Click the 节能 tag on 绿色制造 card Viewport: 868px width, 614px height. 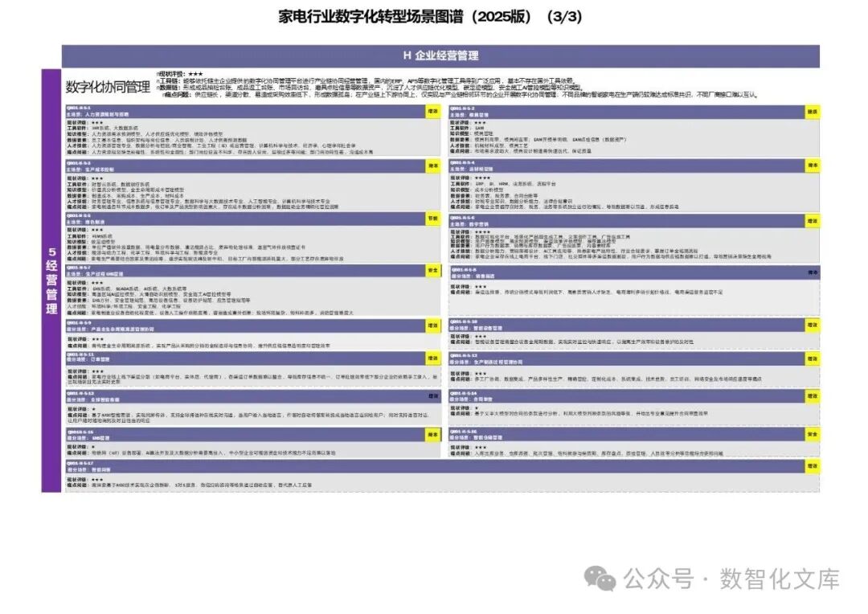click(433, 219)
